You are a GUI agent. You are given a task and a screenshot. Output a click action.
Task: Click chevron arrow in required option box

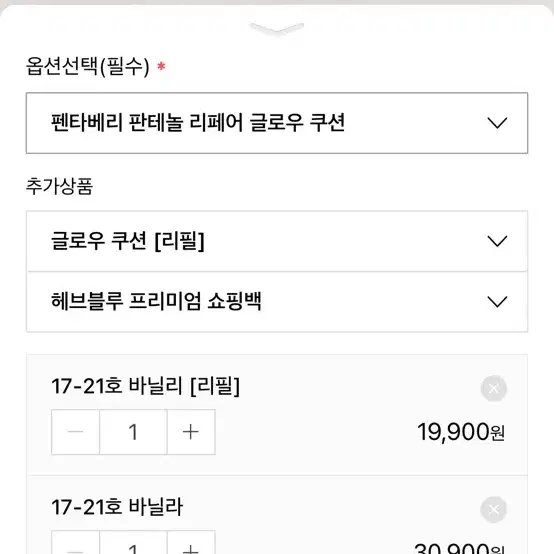click(x=497, y=123)
